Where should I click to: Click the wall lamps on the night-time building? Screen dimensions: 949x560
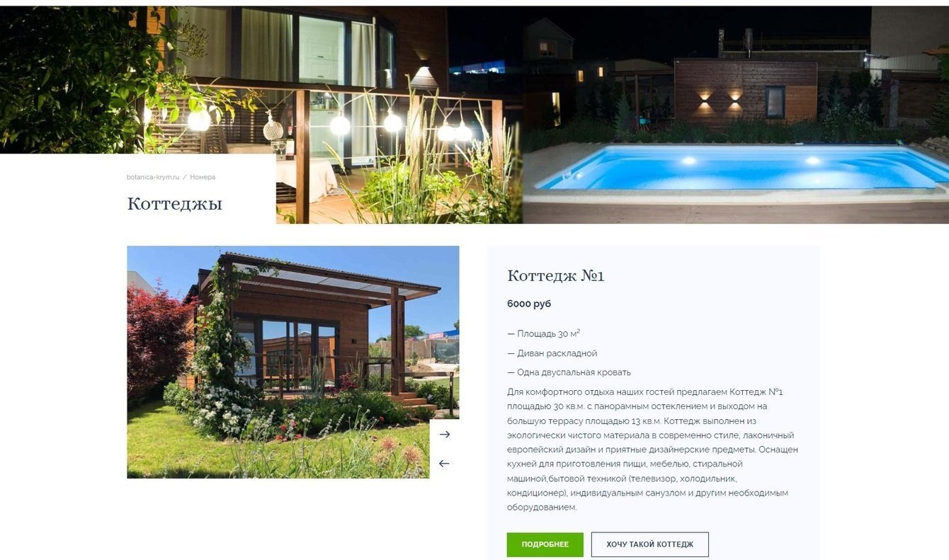point(720,99)
